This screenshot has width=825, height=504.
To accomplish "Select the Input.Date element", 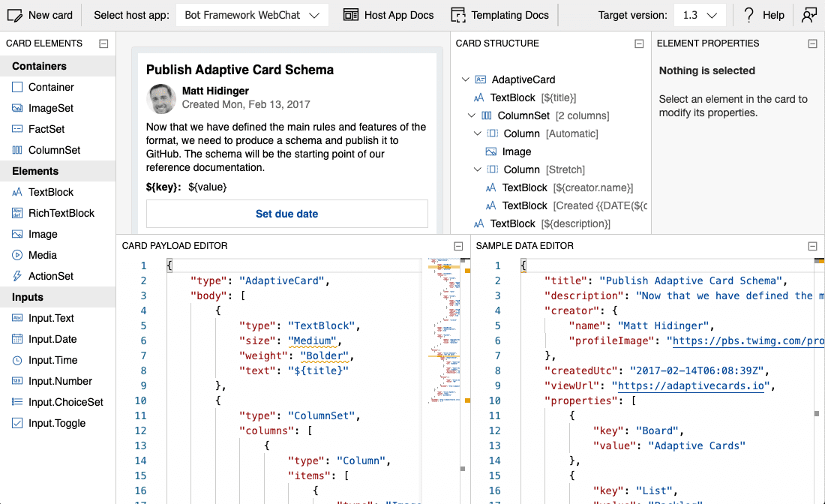I will 52,339.
